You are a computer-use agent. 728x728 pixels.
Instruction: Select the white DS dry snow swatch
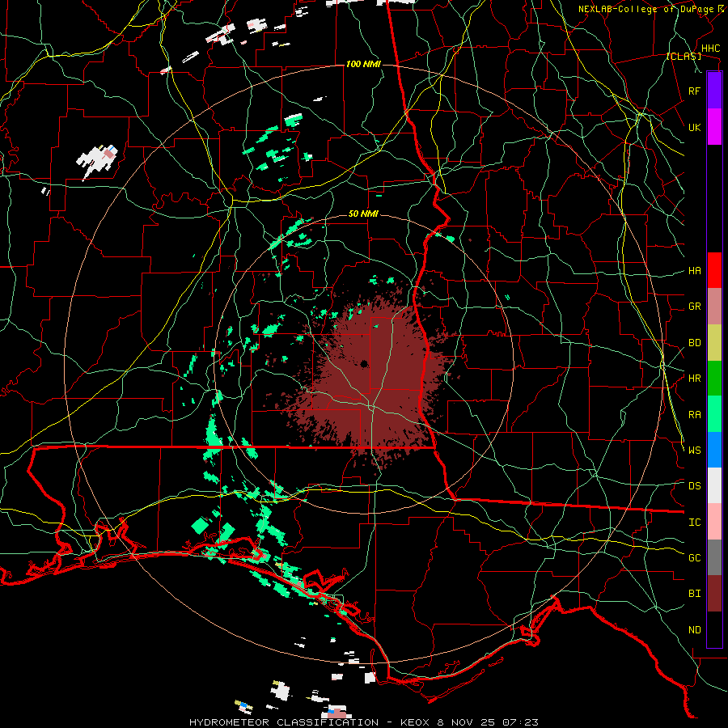tap(714, 485)
